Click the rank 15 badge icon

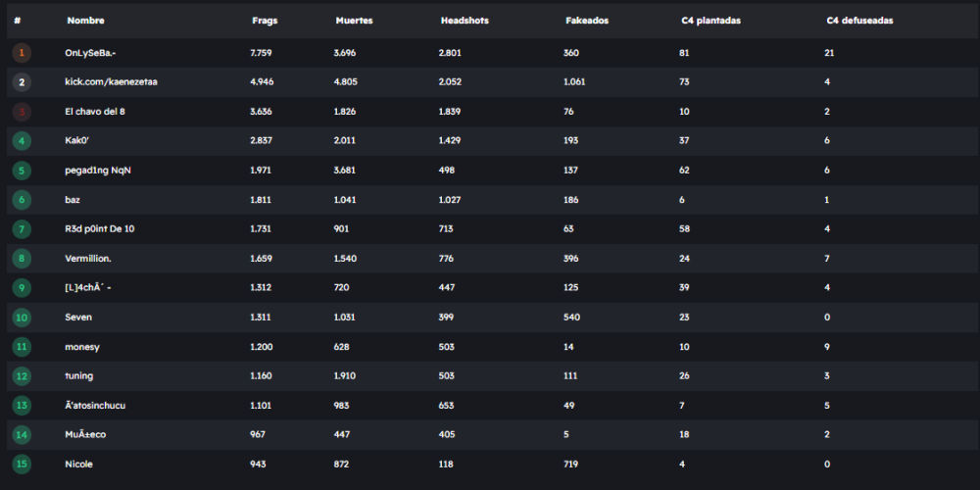[x=22, y=465]
